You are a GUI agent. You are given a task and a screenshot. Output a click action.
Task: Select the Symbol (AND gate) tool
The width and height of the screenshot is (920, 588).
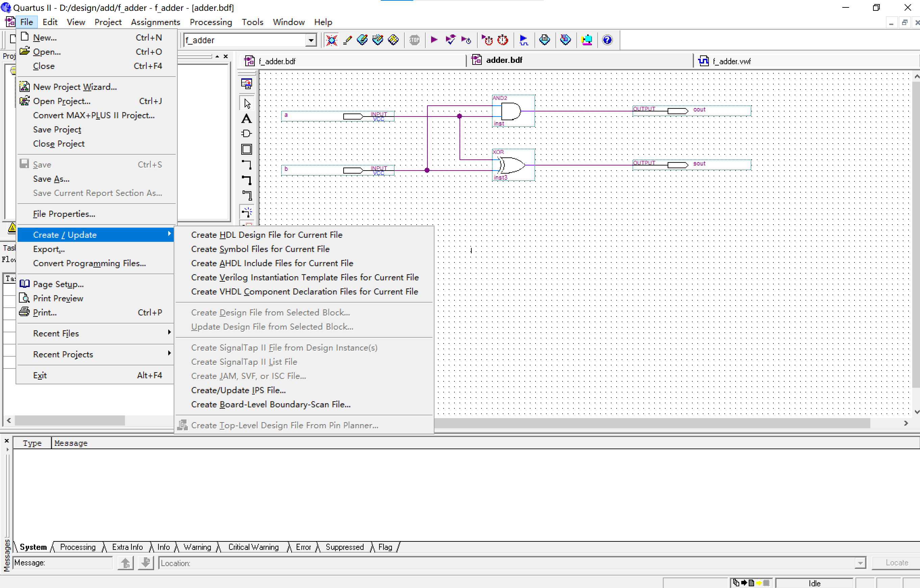point(246,134)
